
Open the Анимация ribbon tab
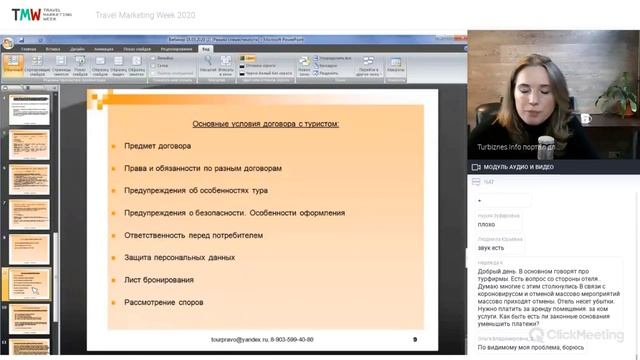(104, 49)
